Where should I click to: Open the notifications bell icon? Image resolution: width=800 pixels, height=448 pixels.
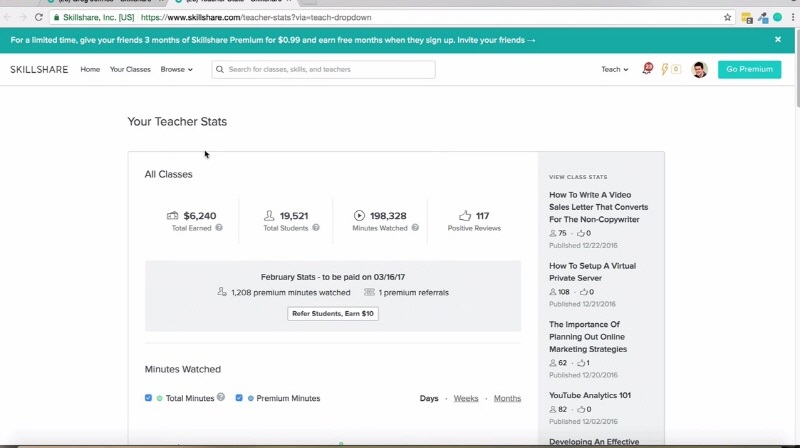(647, 69)
